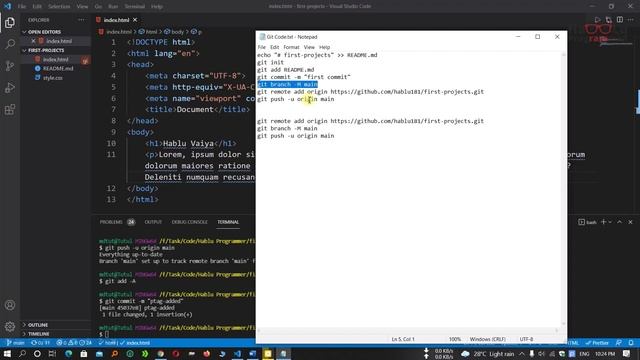This screenshot has width=640, height=360.
Task: Switch to the Output panel tab
Action: click(x=153, y=222)
